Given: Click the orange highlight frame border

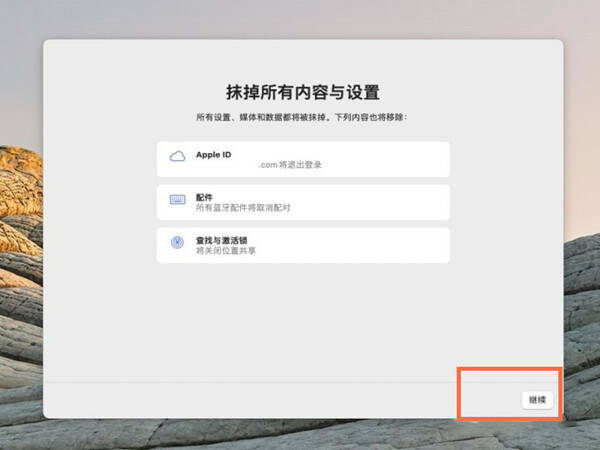Looking at the screenshot, I should pyautogui.click(x=510, y=368).
